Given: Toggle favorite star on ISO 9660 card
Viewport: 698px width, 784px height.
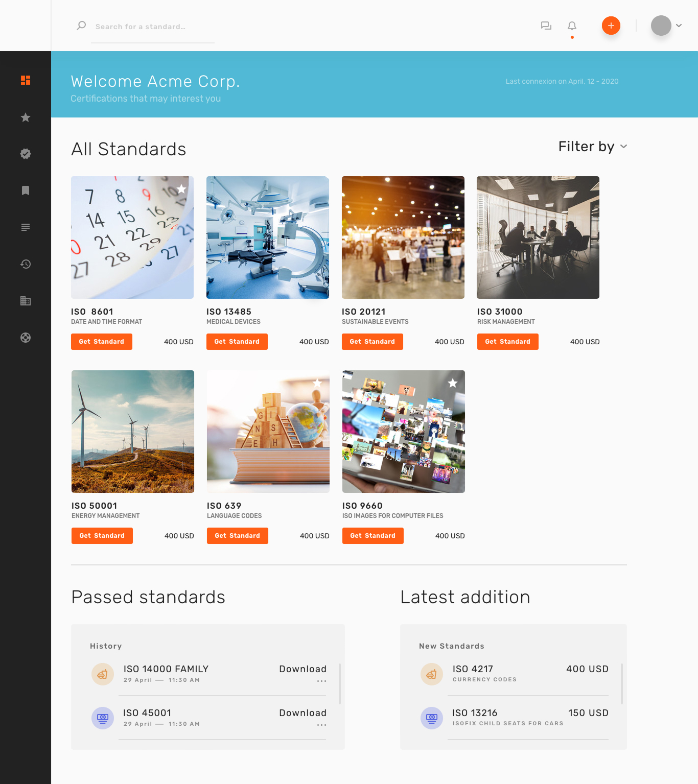Looking at the screenshot, I should click(x=453, y=383).
